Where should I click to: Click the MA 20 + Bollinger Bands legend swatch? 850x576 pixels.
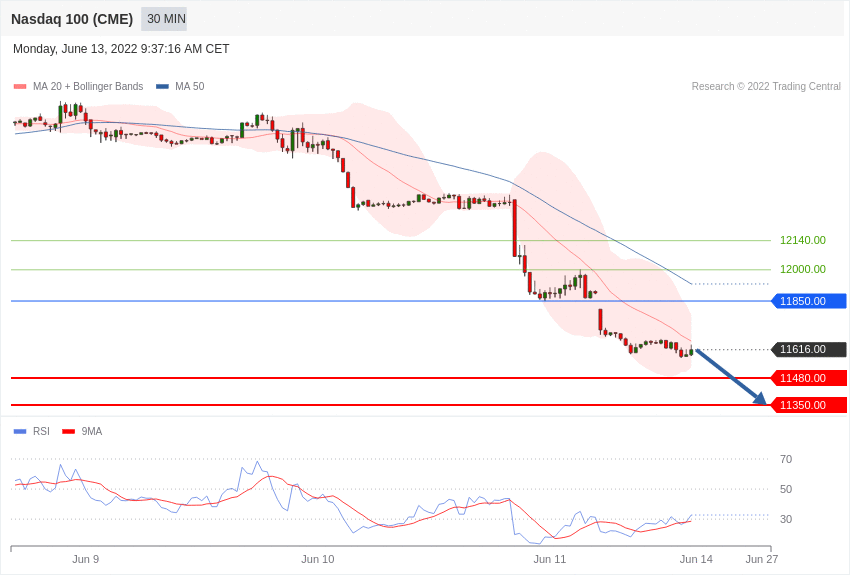click(x=20, y=86)
